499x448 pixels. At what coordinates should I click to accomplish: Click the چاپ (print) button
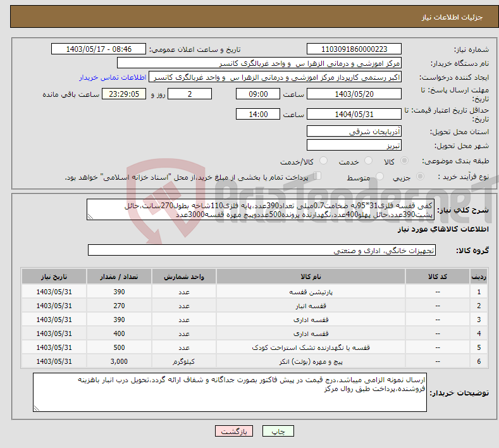pos(278,431)
